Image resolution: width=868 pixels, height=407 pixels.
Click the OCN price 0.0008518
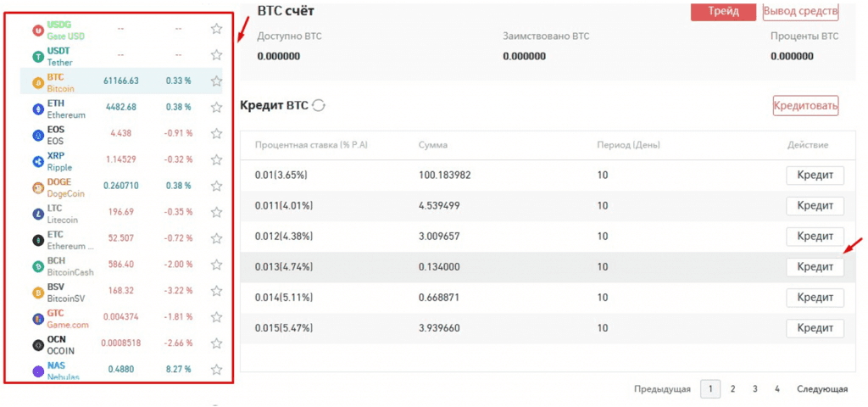pos(120,343)
